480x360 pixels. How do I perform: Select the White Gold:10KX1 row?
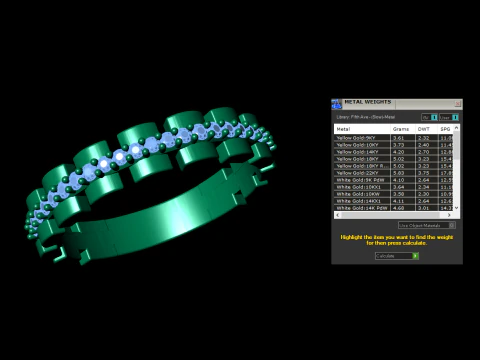pyautogui.click(x=394, y=187)
